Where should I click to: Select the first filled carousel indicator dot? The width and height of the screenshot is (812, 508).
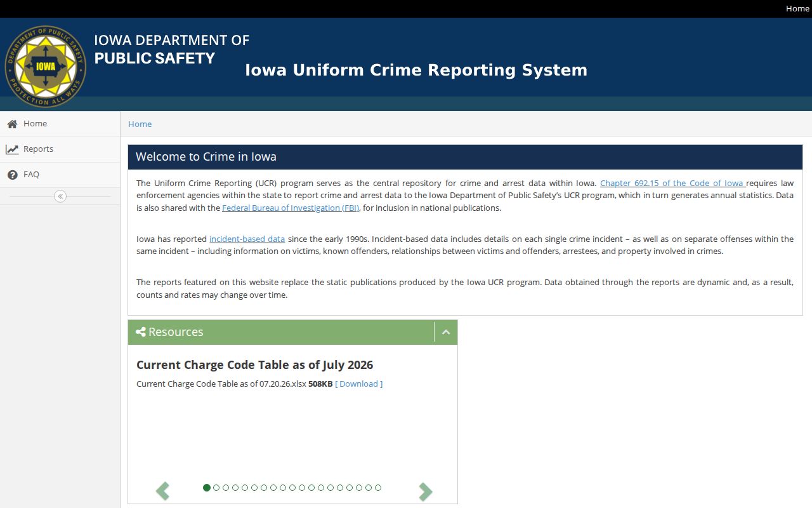(x=207, y=488)
